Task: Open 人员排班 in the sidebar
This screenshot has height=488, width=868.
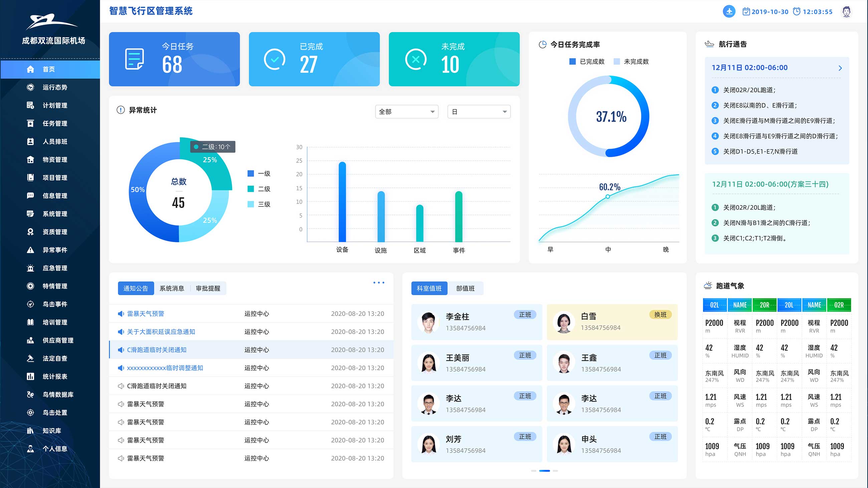Action: click(55, 142)
